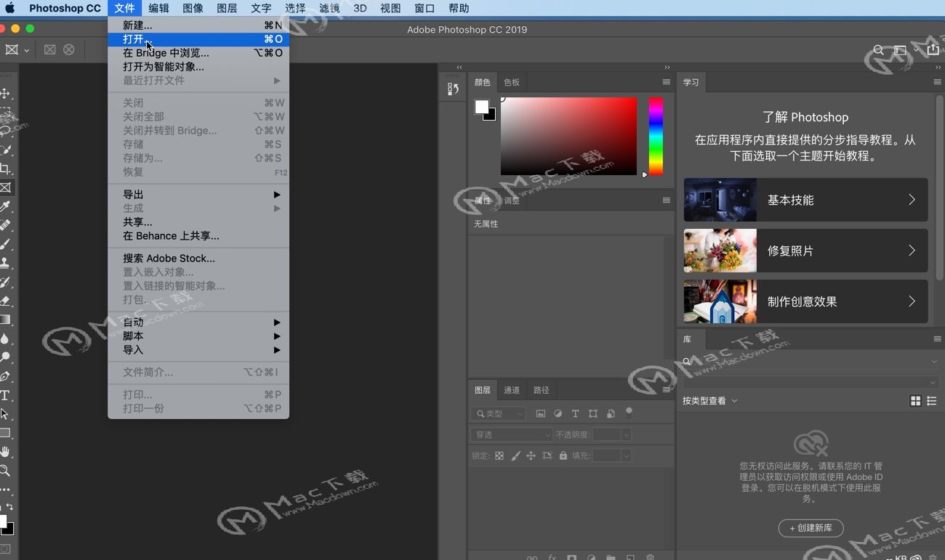Select the Horizontal Type tool
945x560 pixels.
(5, 395)
